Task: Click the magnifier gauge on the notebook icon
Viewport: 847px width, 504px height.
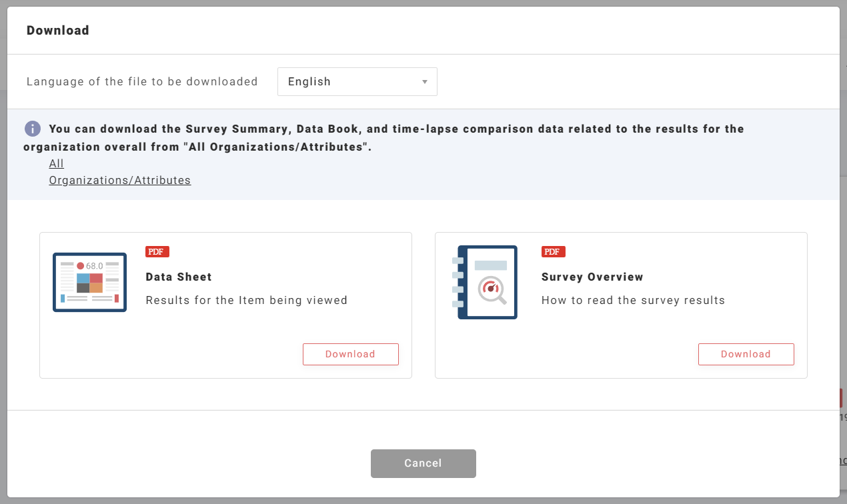Action: [492, 290]
